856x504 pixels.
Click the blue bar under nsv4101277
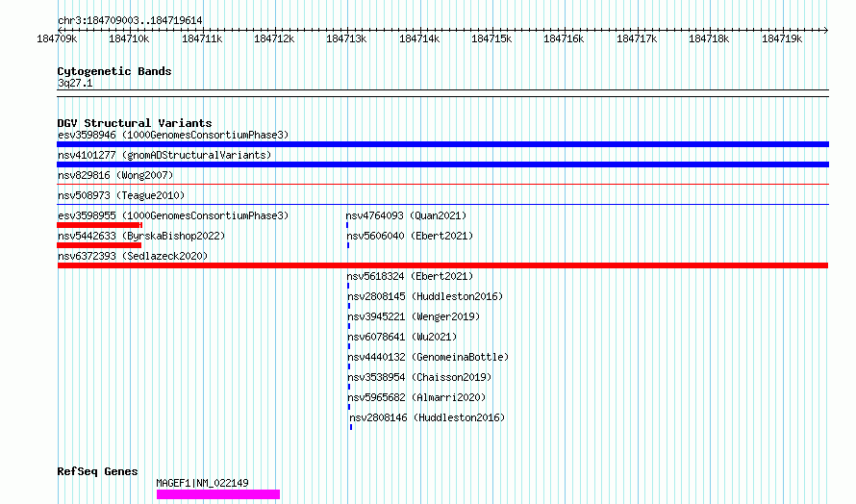442,164
